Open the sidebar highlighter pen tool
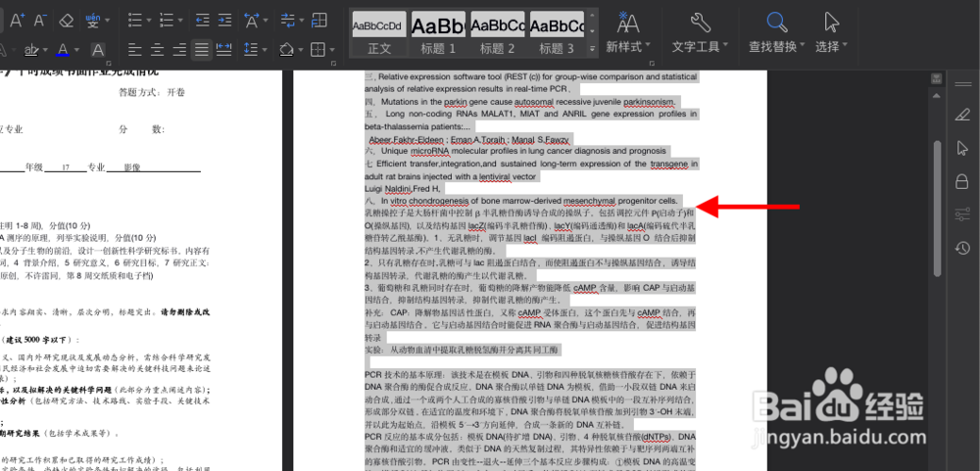This screenshot has height=471, width=980. pos(962,115)
